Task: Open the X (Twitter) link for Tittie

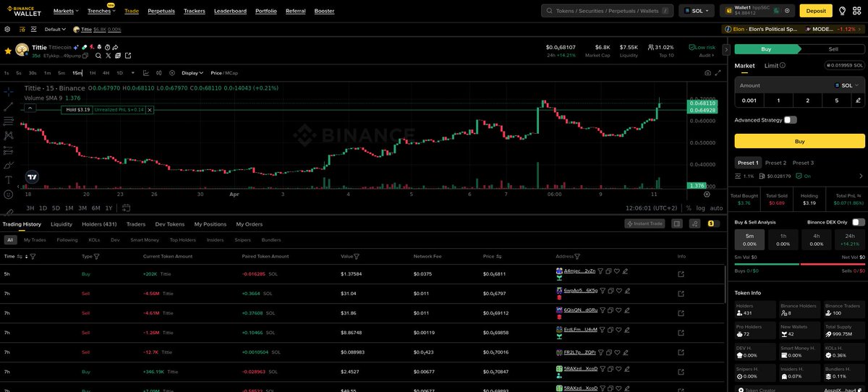Action: click(x=108, y=56)
